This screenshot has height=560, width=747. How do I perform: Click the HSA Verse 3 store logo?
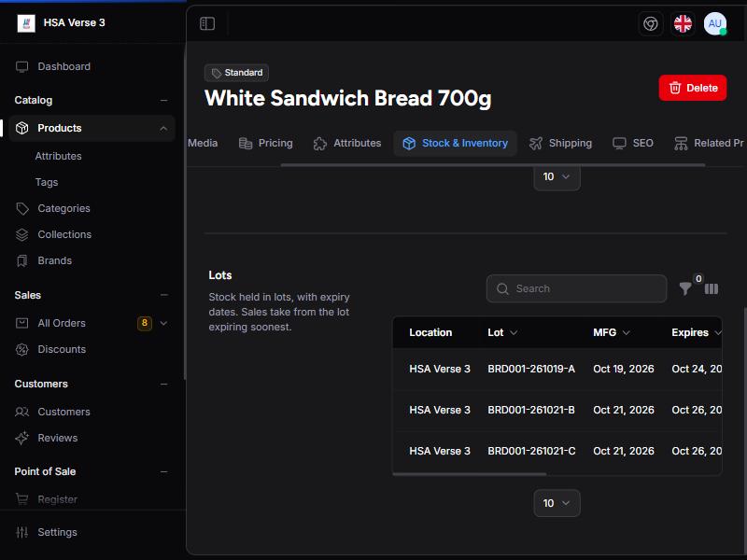tap(26, 22)
